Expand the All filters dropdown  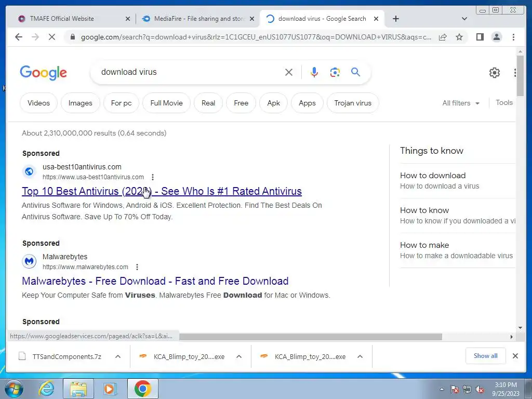point(461,103)
